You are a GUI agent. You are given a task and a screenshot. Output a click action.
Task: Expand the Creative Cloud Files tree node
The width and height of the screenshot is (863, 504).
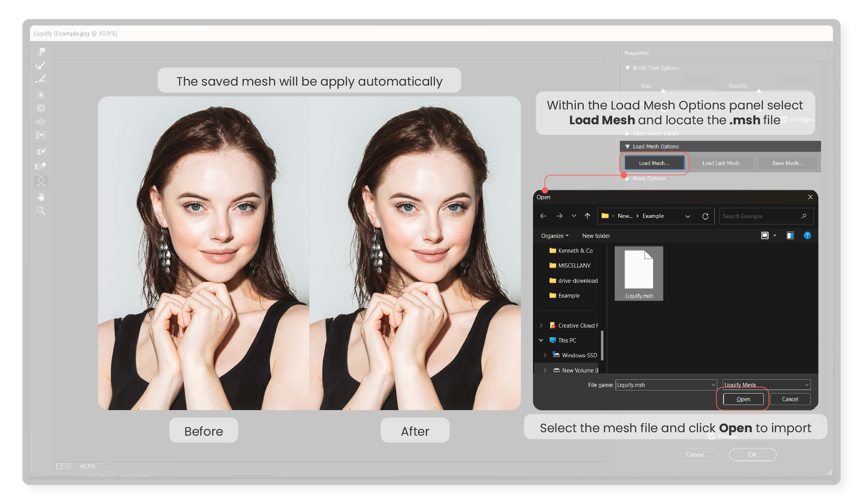[x=541, y=326]
